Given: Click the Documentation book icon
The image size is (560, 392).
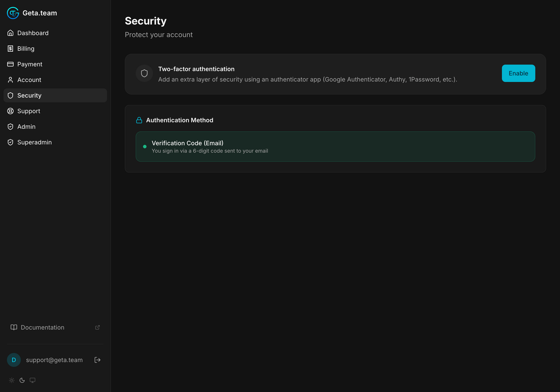Looking at the screenshot, I should [x=14, y=327].
